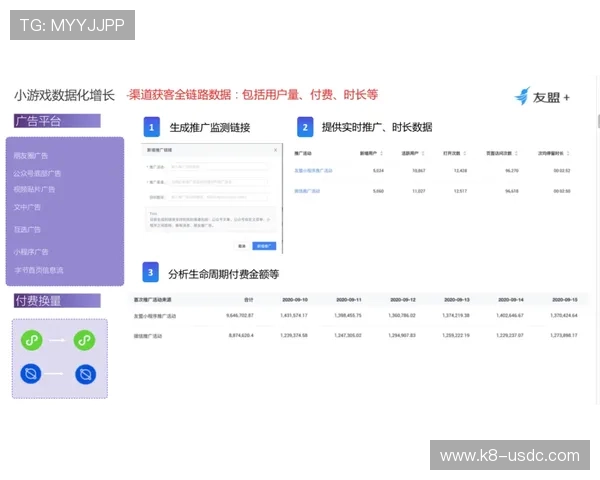Viewport: 600px width, 480px height.
Task: Close the 新增推广链接 dialog with X
Action: (x=276, y=150)
